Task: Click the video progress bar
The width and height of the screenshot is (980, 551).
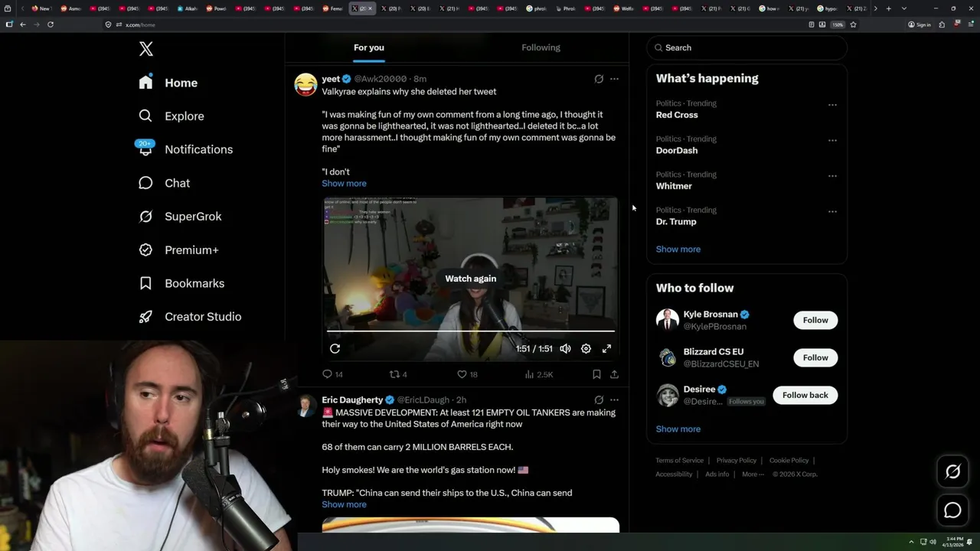Action: coord(471,331)
